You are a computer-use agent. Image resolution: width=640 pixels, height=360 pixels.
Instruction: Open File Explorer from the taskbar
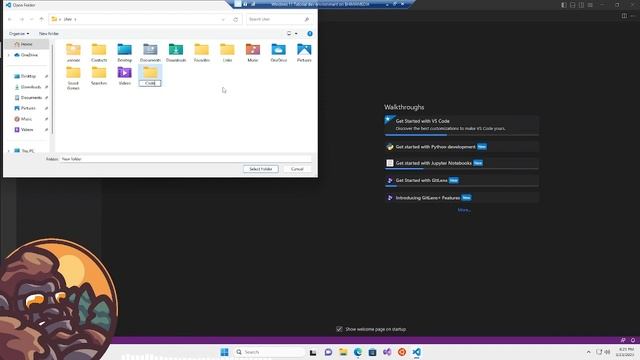343,352
